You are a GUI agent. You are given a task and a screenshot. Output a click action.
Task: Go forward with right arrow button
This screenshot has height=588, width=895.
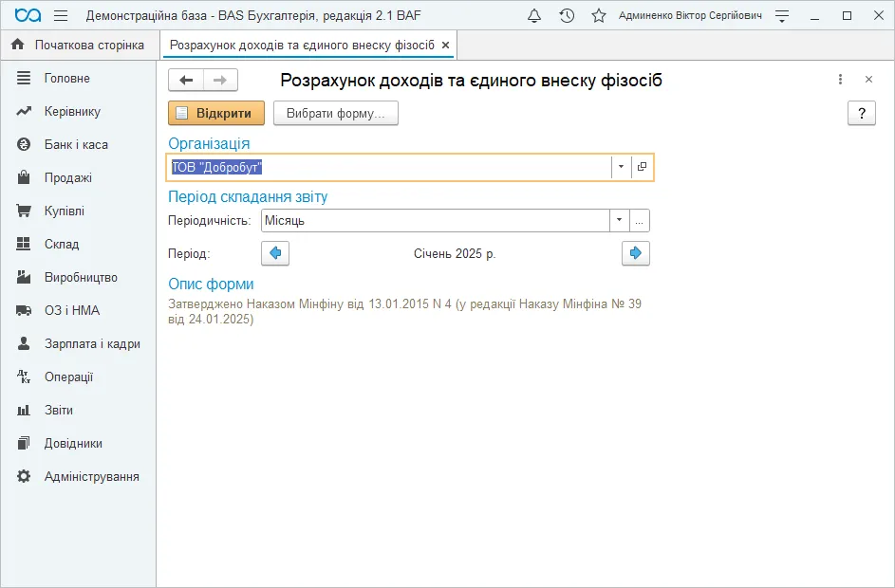pos(220,80)
